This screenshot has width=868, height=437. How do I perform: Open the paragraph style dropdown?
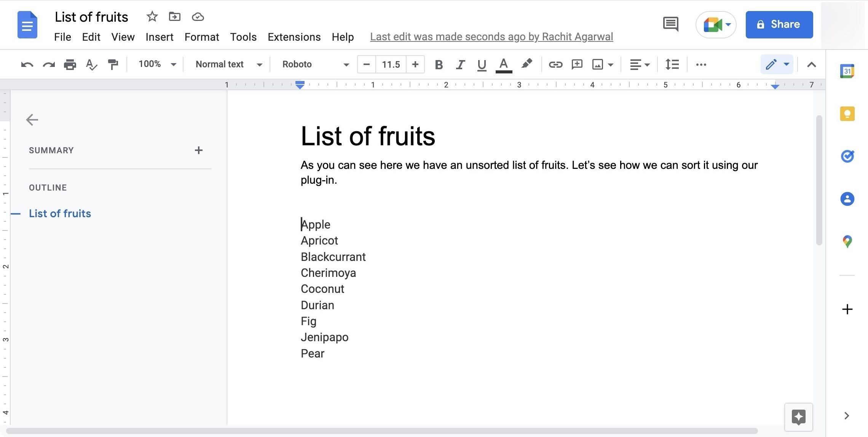[x=227, y=64]
